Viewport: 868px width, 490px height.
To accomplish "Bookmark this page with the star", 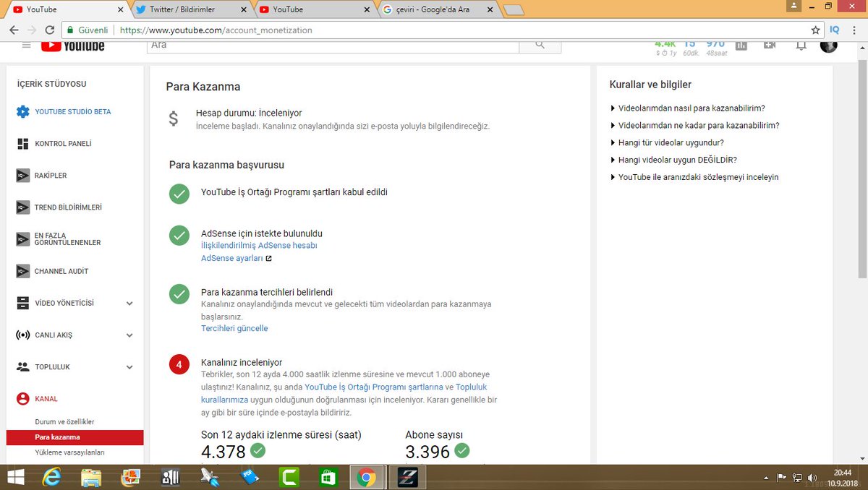I will tap(816, 30).
